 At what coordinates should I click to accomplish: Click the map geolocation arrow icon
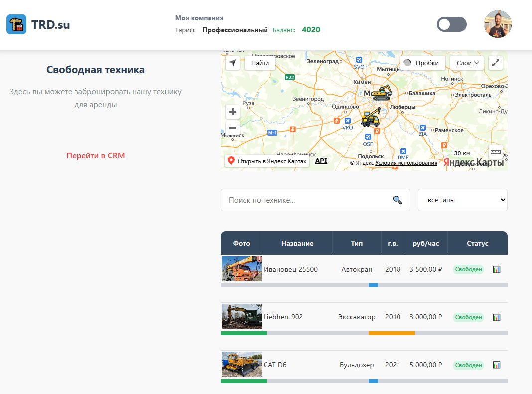[x=233, y=63]
